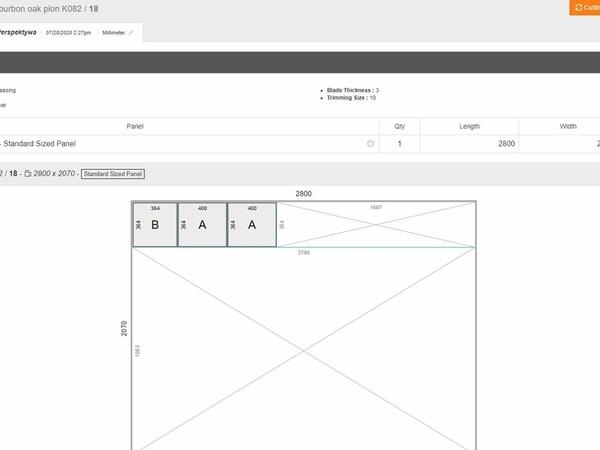Screen dimensions: 600x450
Task: Click the sheet icon before 2800 x 2070
Action: [29, 174]
